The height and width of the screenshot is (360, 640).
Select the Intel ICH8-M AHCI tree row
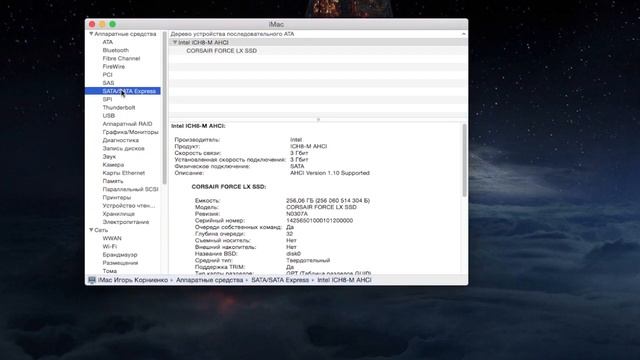318,42
